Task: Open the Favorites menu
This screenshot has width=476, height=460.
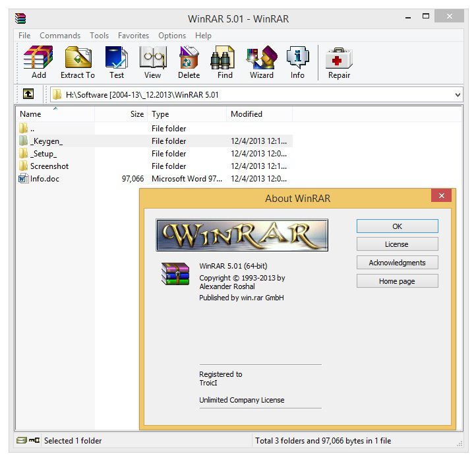Action: 134,36
